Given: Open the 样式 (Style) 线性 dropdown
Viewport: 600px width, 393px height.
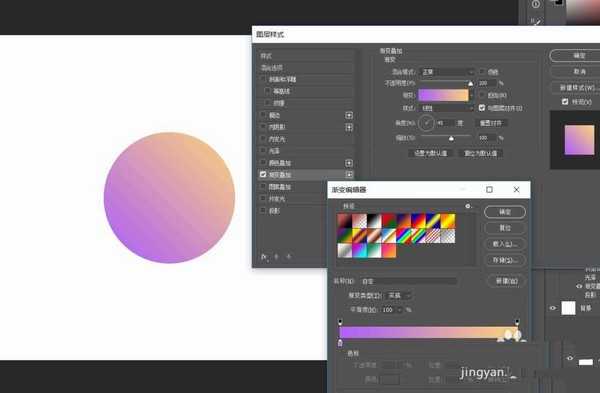Looking at the screenshot, I should pos(447,108).
